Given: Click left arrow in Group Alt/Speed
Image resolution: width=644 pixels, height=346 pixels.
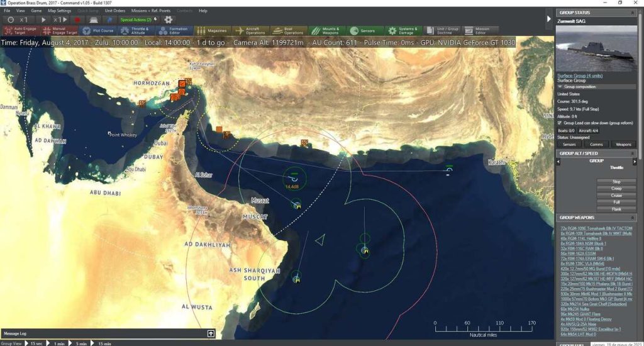Looking at the screenshot, I should 558,162.
